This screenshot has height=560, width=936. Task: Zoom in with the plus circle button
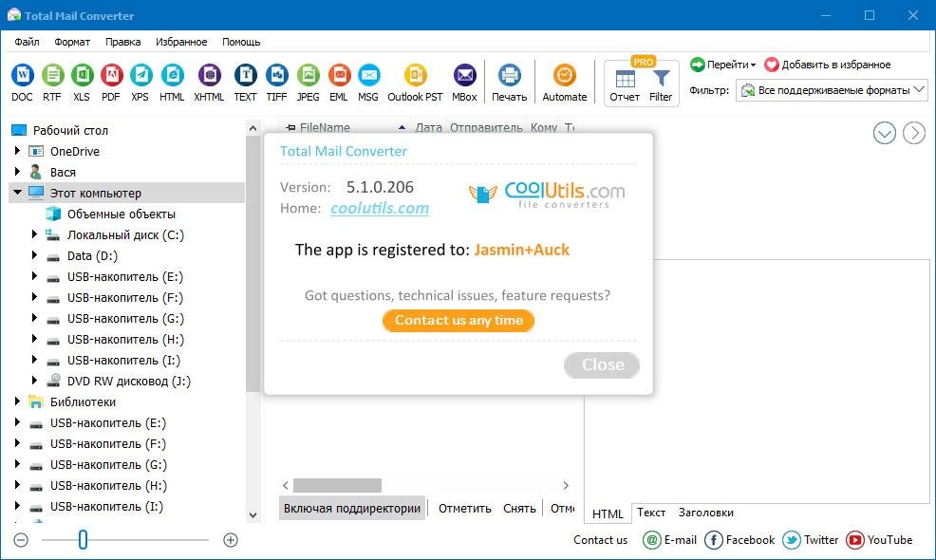[231, 540]
